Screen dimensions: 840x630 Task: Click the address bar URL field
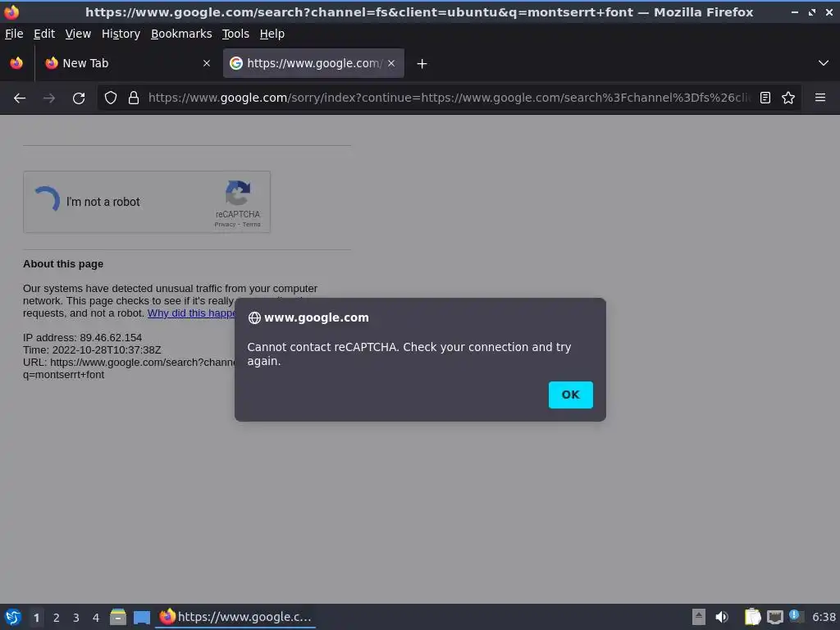coord(449,98)
